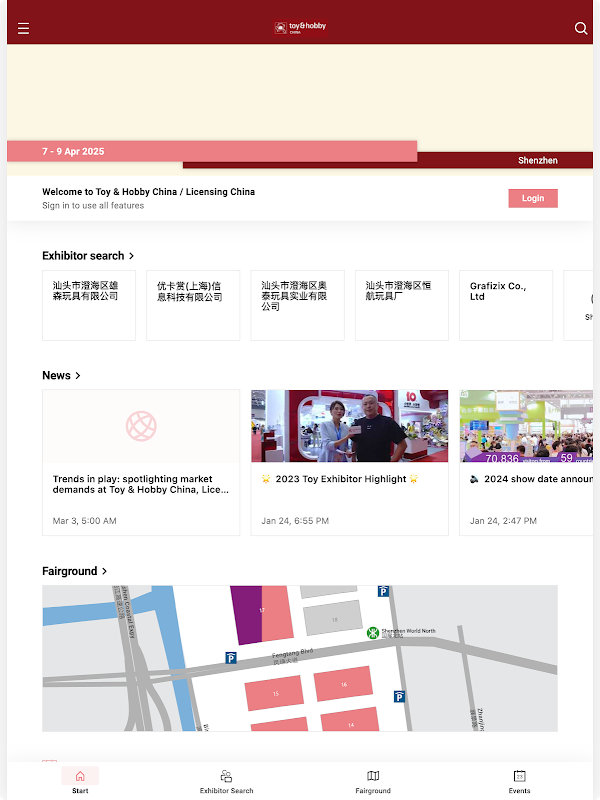The width and height of the screenshot is (600, 800).
Task: Expand the Fairground chevron arrow
Action: point(105,571)
